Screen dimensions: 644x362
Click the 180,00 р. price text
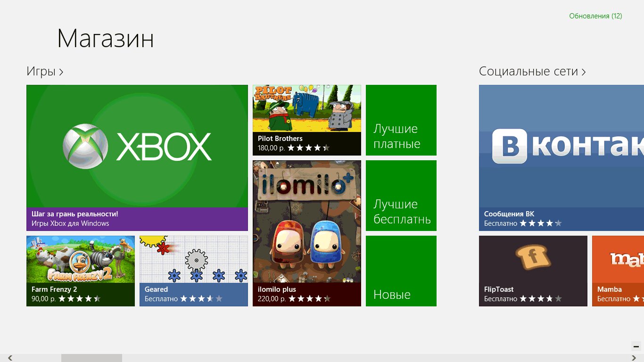271,148
